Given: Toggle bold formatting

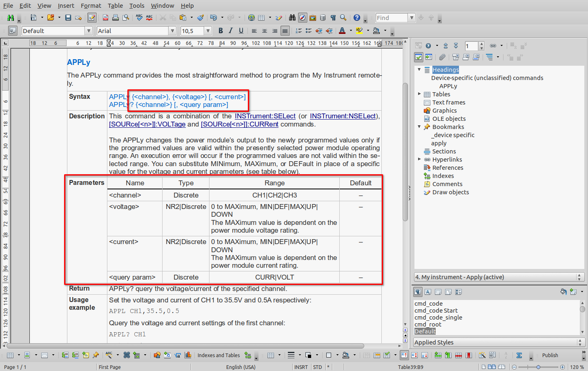Looking at the screenshot, I should click(x=220, y=31).
